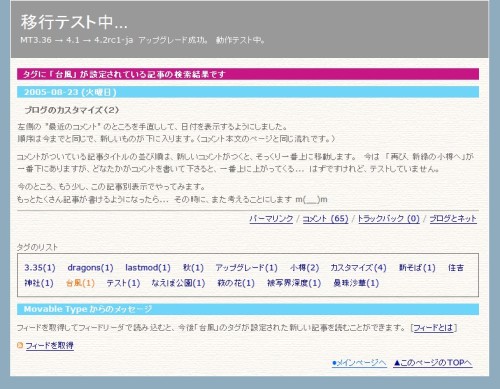500x389 pixels.
Task: Select the 被写界深度(1) tag
Action: click(x=294, y=283)
